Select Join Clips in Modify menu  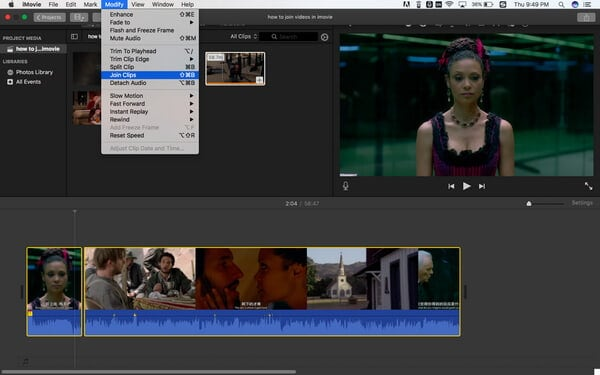pyautogui.click(x=150, y=75)
